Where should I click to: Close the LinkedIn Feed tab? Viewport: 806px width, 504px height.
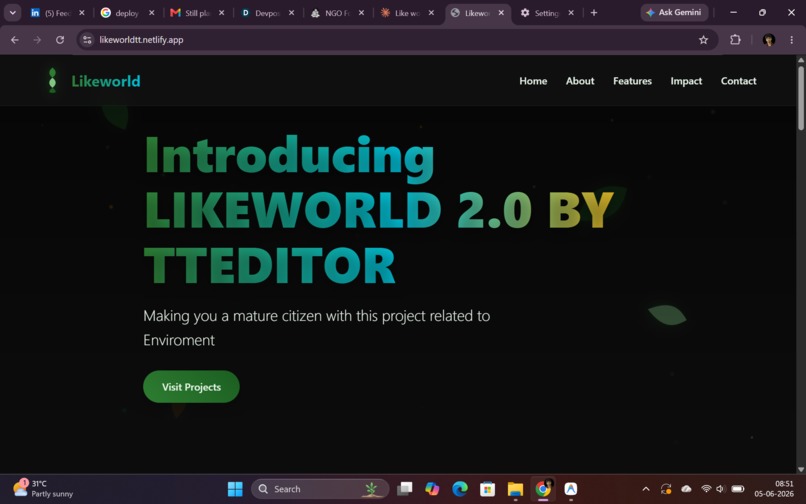(x=82, y=13)
